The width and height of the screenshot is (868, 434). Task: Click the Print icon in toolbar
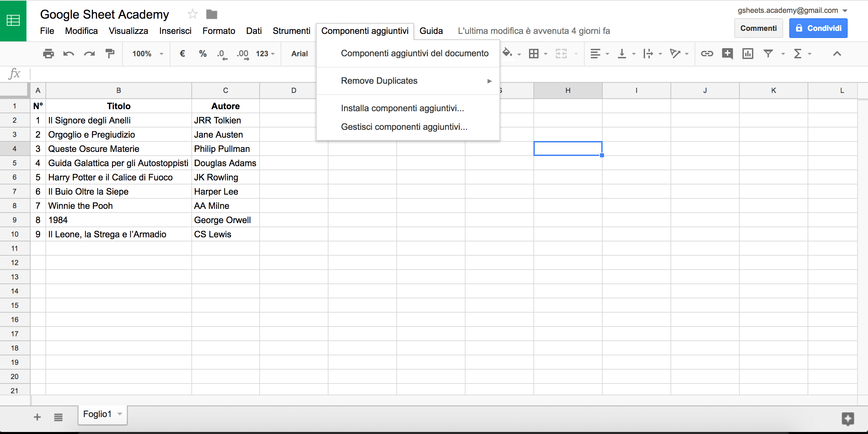49,54
